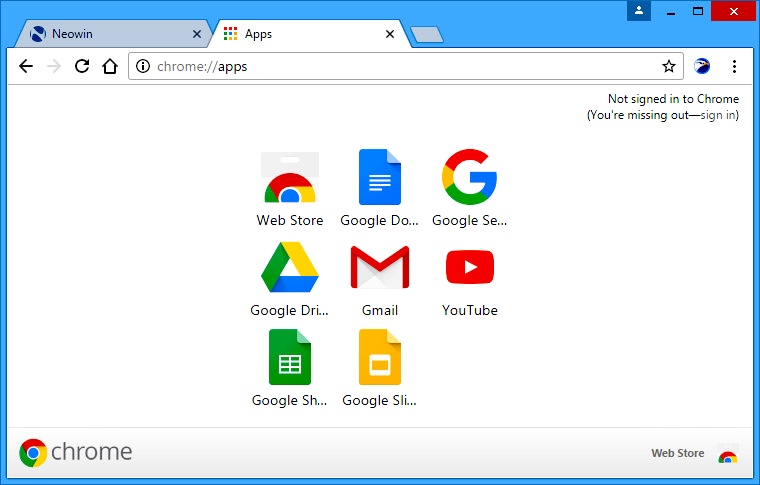Open the user profile button in title bar
Image resolution: width=760 pixels, height=485 pixels.
640,11
